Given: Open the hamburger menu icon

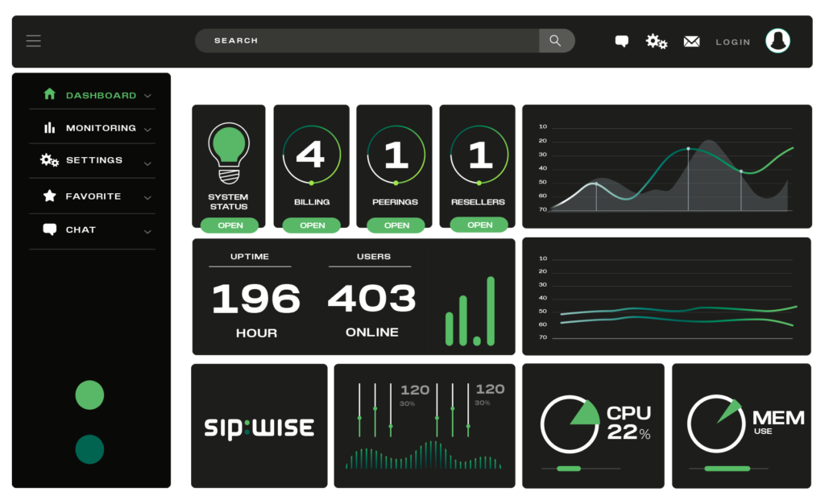Looking at the screenshot, I should point(33,41).
